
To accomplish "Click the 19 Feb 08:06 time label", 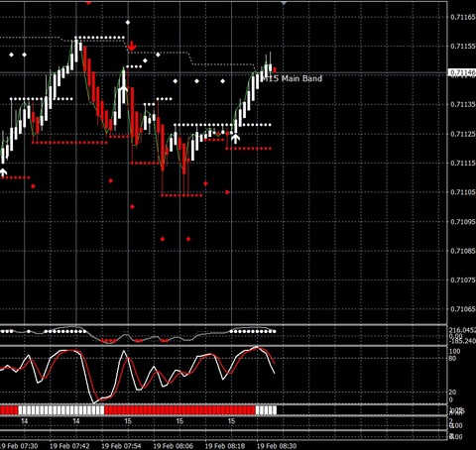I will point(174,446).
